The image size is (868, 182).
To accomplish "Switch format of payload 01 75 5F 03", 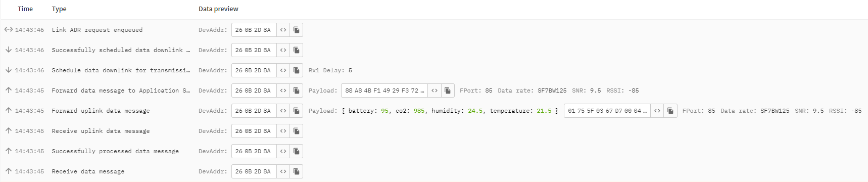I will (657, 111).
